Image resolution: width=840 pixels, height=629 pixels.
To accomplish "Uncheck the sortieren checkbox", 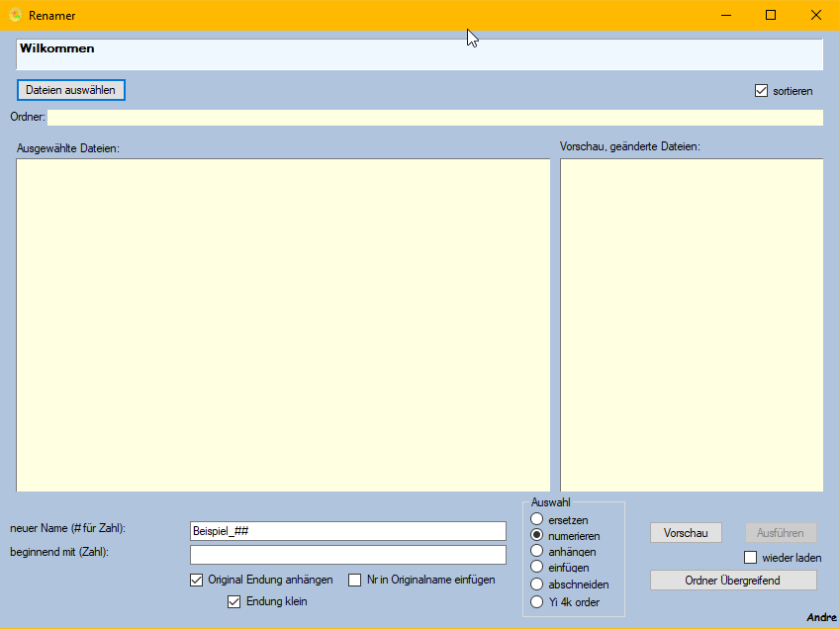I will [761, 91].
